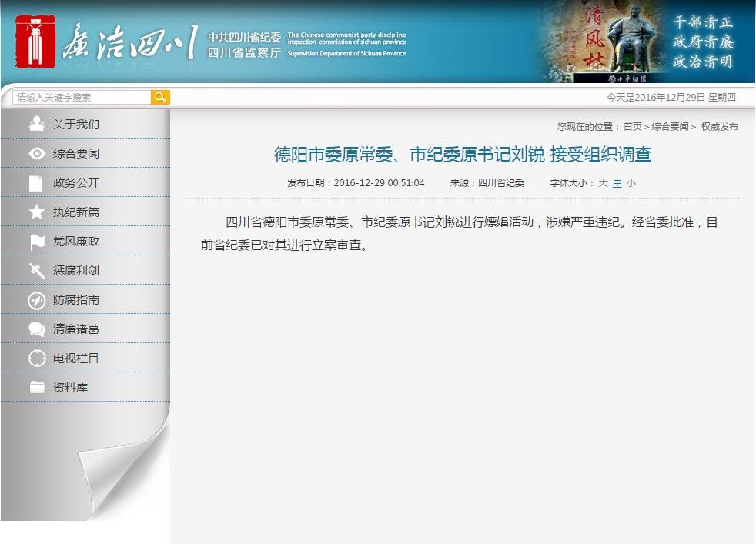Set font size to 小 (small)
The width and height of the screenshot is (756, 544).
click(631, 183)
